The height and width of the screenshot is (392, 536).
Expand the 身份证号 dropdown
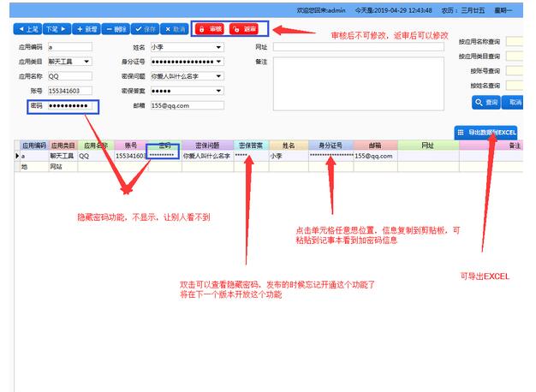point(220,62)
